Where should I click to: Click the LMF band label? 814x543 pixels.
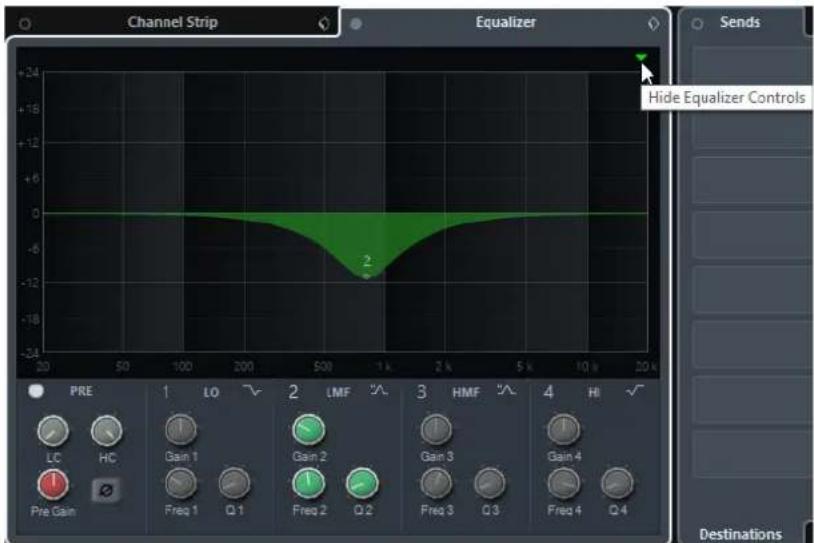click(x=338, y=392)
